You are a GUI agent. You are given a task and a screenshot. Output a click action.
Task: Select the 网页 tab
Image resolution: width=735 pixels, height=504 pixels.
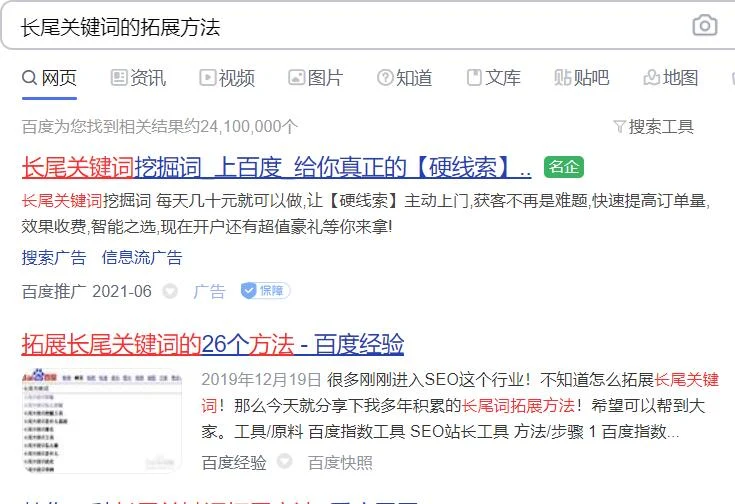pyautogui.click(x=49, y=78)
